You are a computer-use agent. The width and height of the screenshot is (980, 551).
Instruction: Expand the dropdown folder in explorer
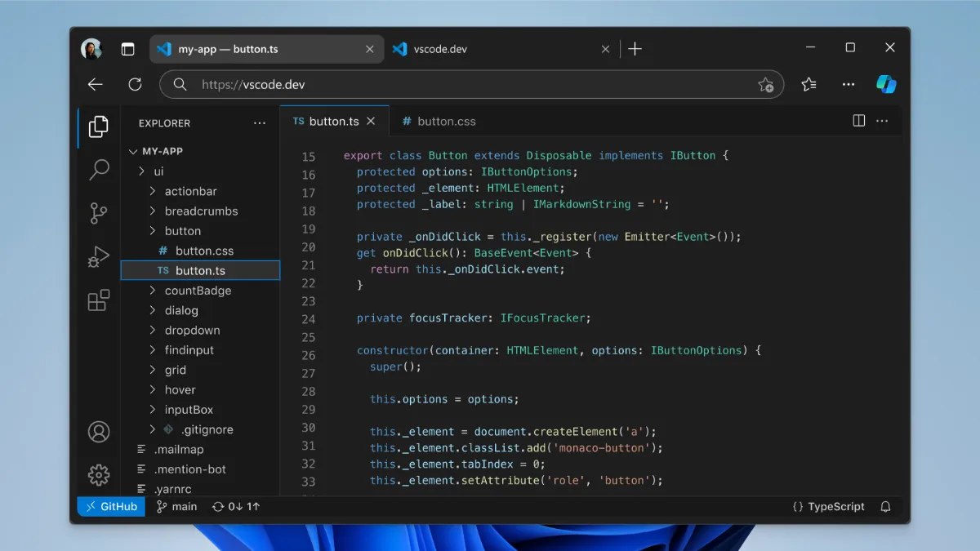point(192,331)
